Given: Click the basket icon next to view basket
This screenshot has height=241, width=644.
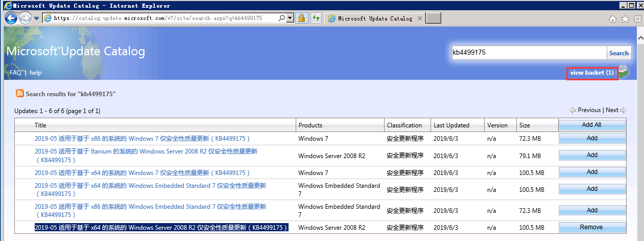Looking at the screenshot, I should (623, 72).
